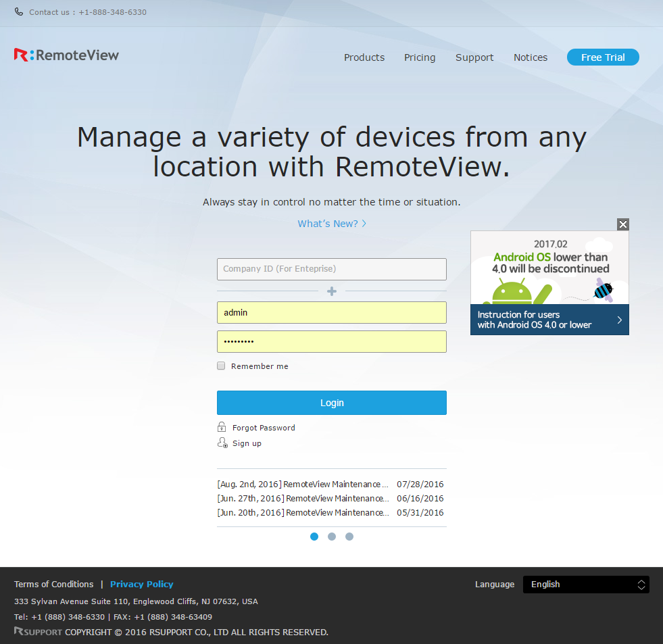Select the second notice carousel dot
This screenshot has width=663, height=644.
point(332,537)
